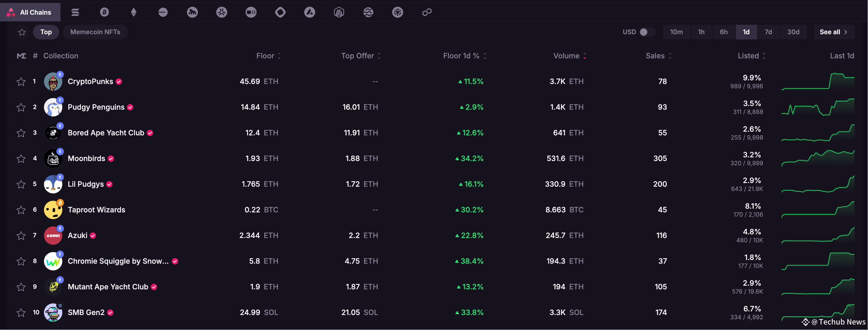
Task: Select the Arbitrum chain icon
Action: (x=339, y=13)
